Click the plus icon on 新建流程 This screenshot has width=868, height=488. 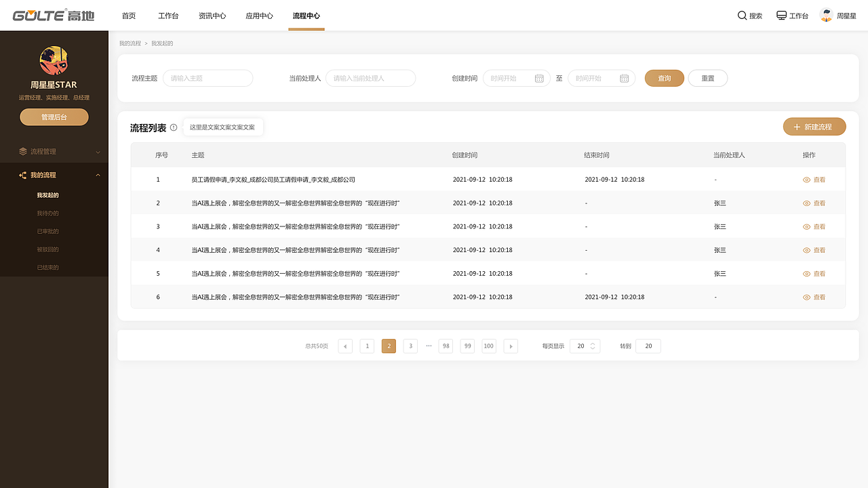coord(797,127)
